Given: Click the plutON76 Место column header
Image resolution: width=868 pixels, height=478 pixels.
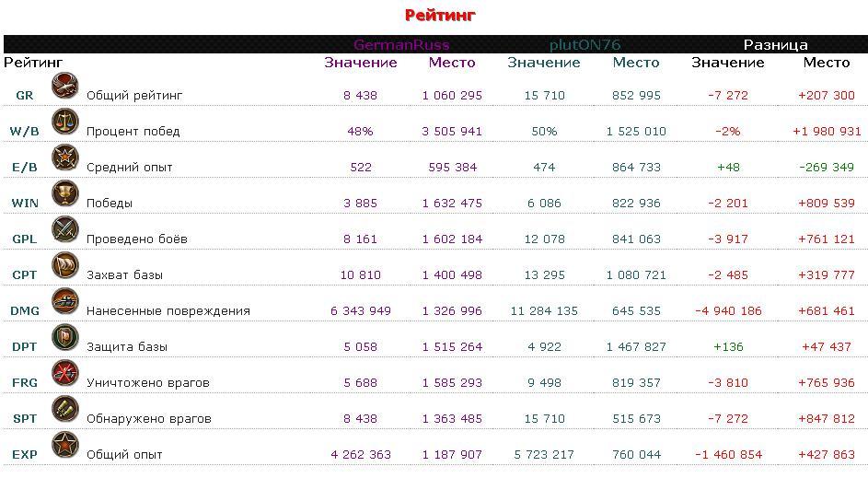Looking at the screenshot, I should coord(635,63).
